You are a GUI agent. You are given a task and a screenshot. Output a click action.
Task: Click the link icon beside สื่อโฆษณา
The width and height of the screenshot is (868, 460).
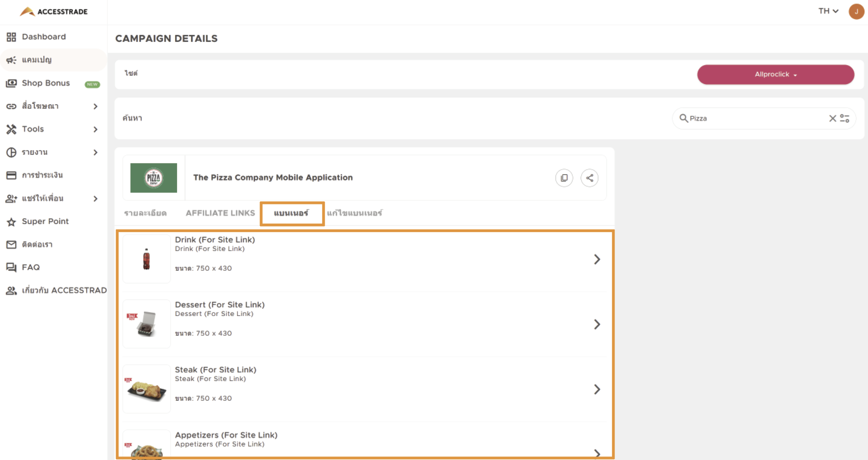click(x=11, y=106)
